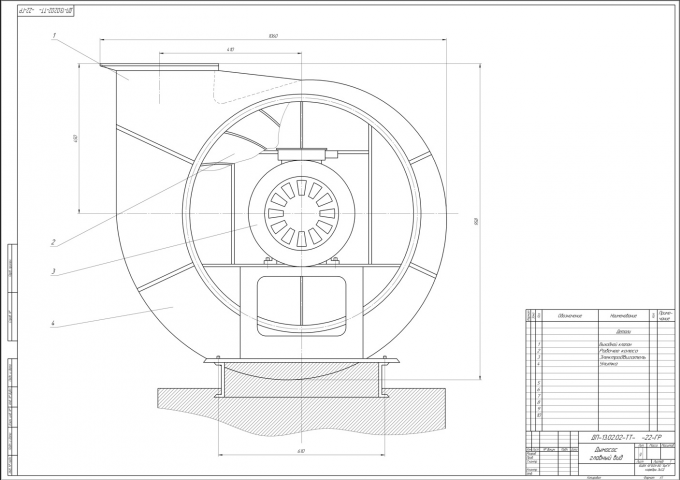Select the "Электродвигатель" table row
This screenshot has height=480, width=680.
coord(600,357)
